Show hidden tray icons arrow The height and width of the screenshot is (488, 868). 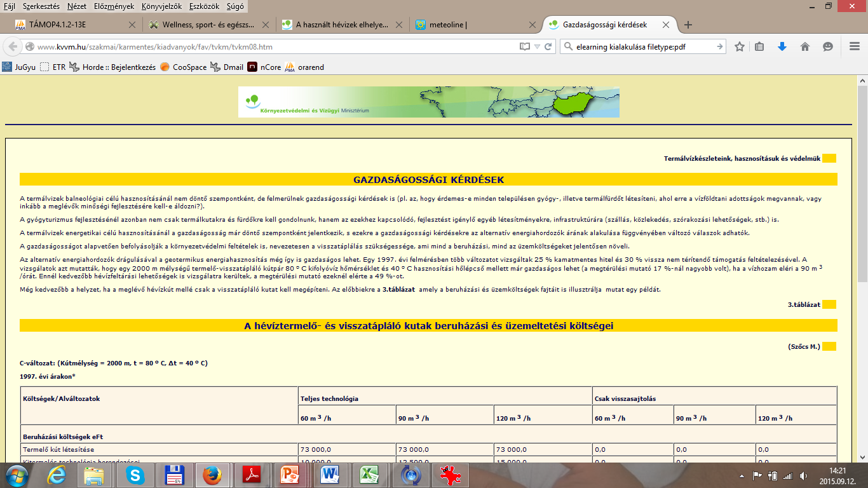point(743,475)
